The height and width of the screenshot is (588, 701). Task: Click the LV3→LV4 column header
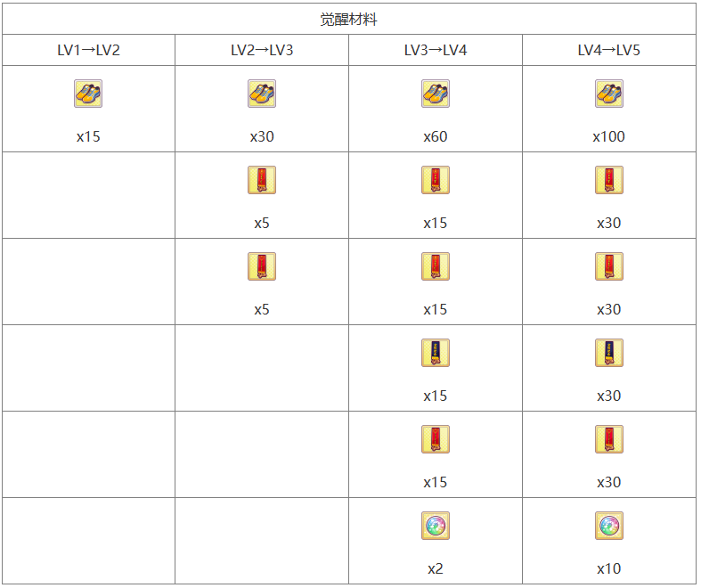tap(436, 50)
